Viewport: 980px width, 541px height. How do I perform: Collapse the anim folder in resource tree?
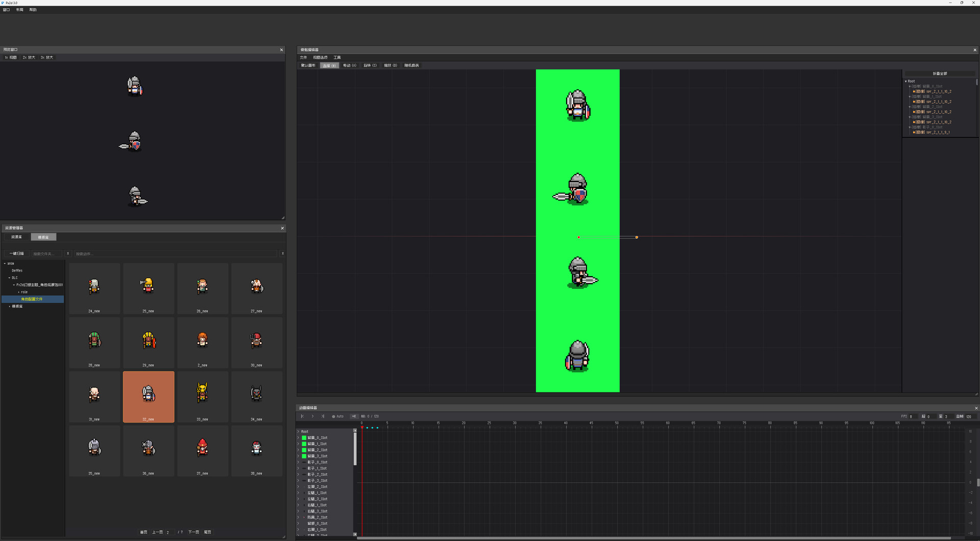click(5, 264)
